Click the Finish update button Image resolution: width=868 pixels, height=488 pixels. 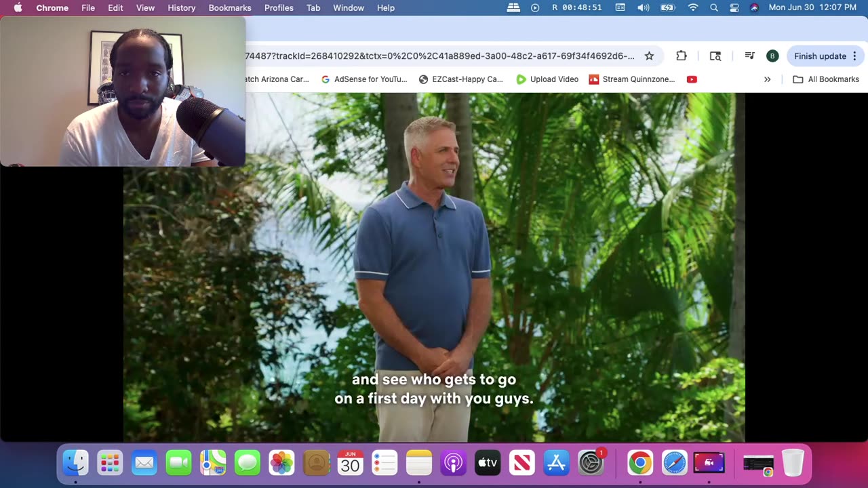click(x=826, y=56)
